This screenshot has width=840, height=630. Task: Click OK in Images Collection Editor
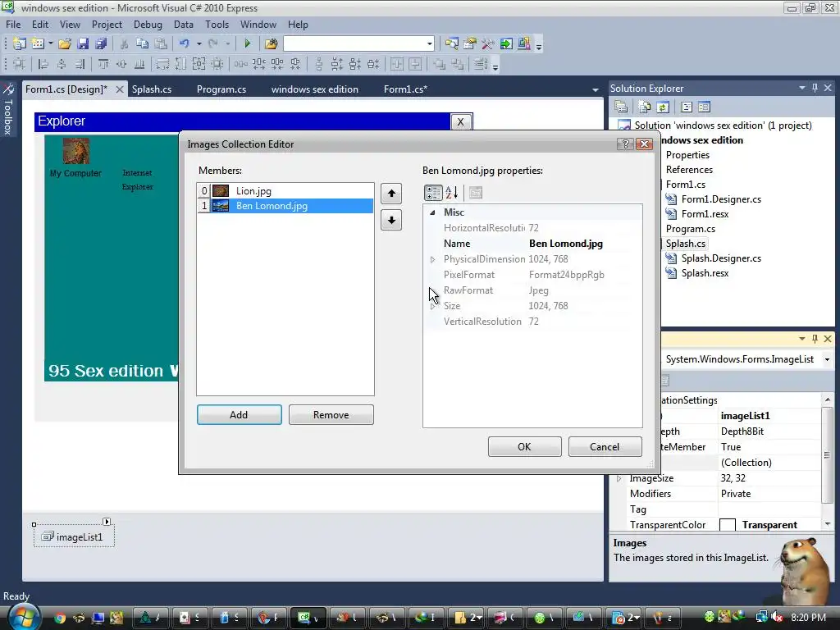(x=524, y=447)
